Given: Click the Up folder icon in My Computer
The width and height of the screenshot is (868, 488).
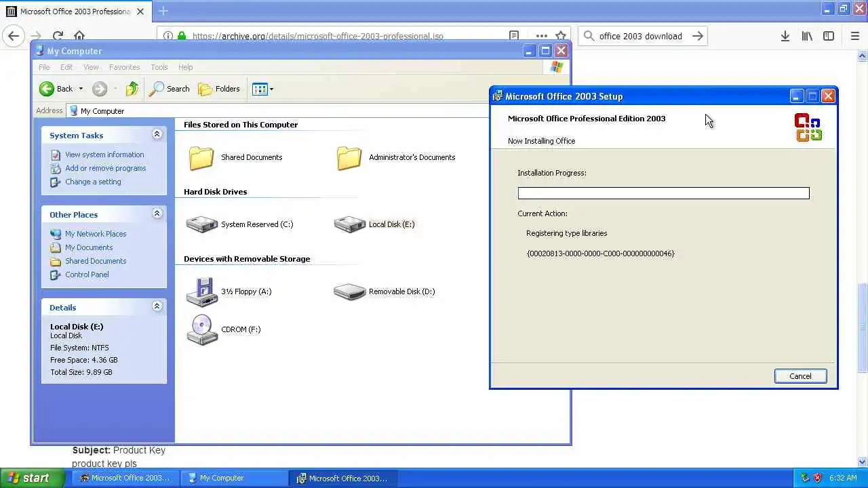Looking at the screenshot, I should pos(132,89).
